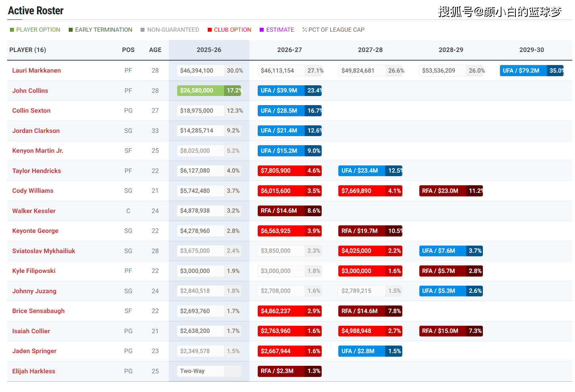Click the PLAYER (16) column header
This screenshot has height=392, width=575.
[x=28, y=50]
